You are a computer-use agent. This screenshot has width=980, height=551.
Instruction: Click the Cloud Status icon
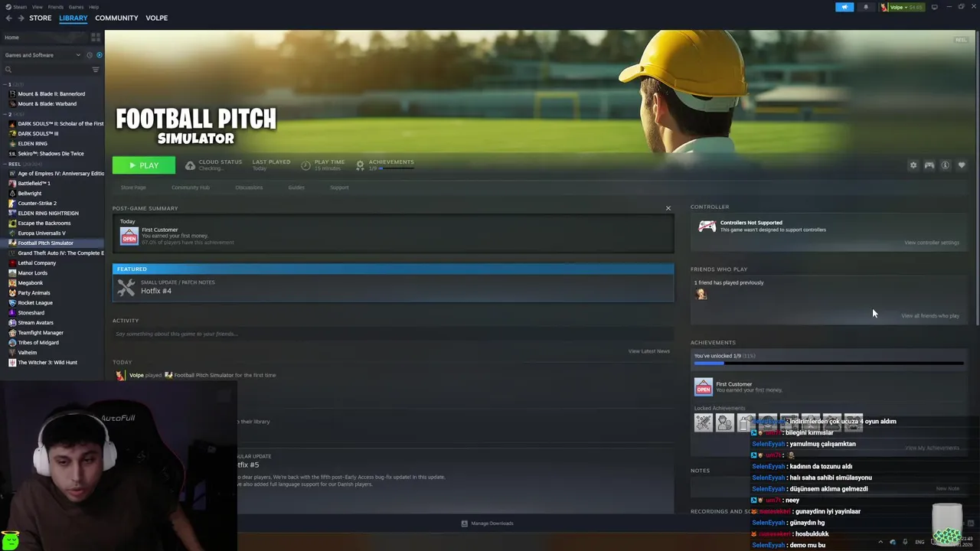pyautogui.click(x=190, y=165)
